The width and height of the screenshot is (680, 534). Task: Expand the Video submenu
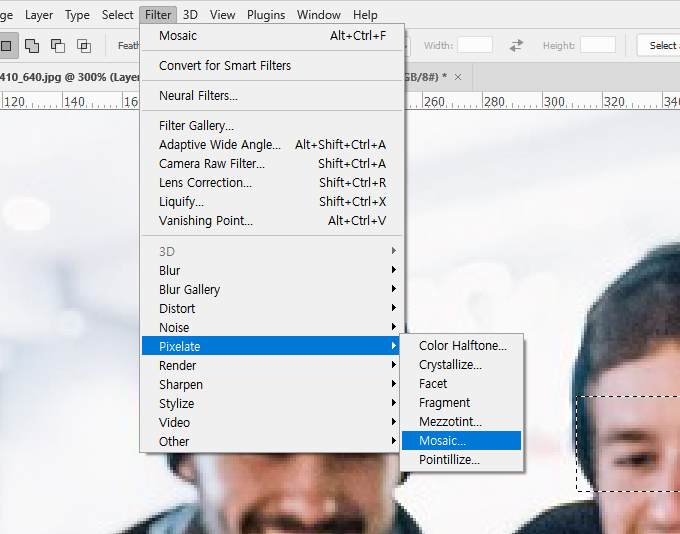point(272,423)
